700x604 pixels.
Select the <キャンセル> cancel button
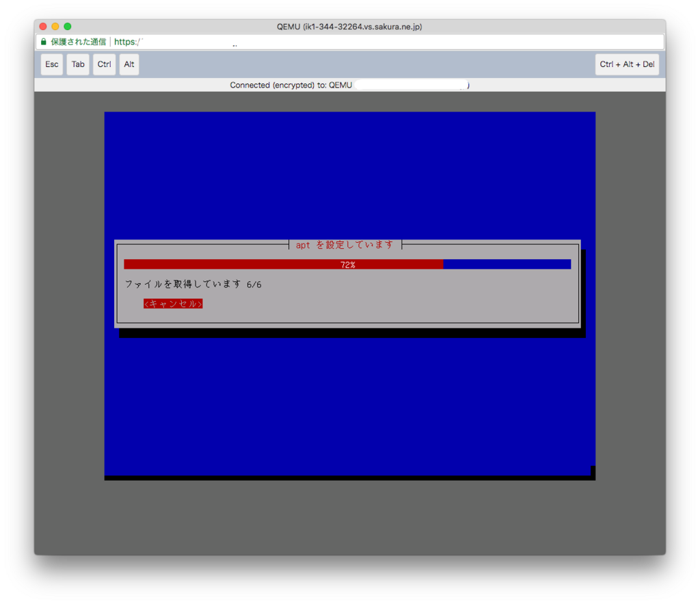[x=173, y=304]
